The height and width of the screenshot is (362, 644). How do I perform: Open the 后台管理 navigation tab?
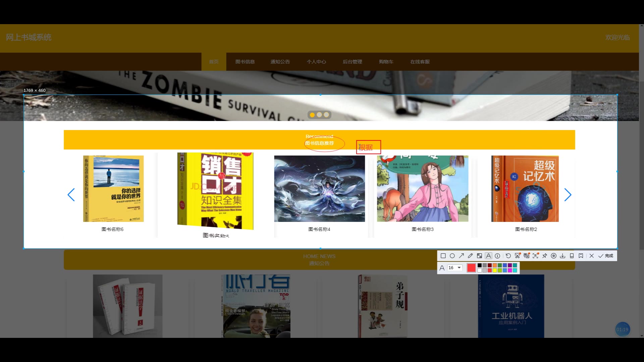tap(353, 62)
